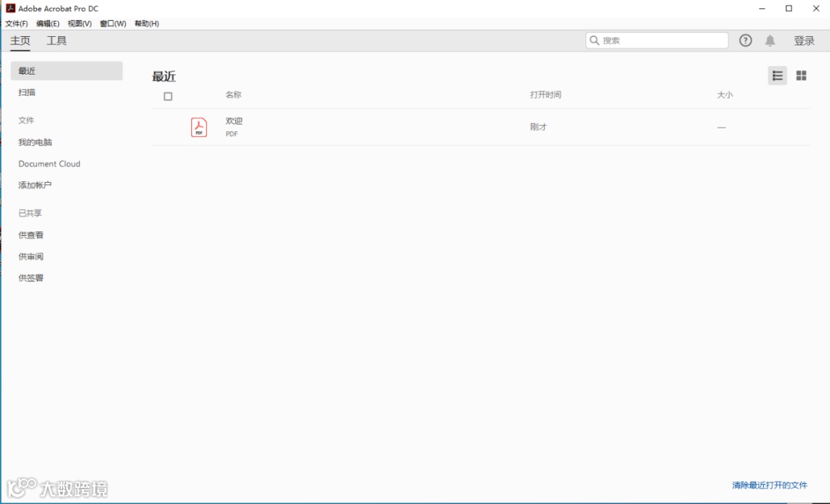Click the search magnifier icon
This screenshot has width=830, height=504.
point(594,40)
